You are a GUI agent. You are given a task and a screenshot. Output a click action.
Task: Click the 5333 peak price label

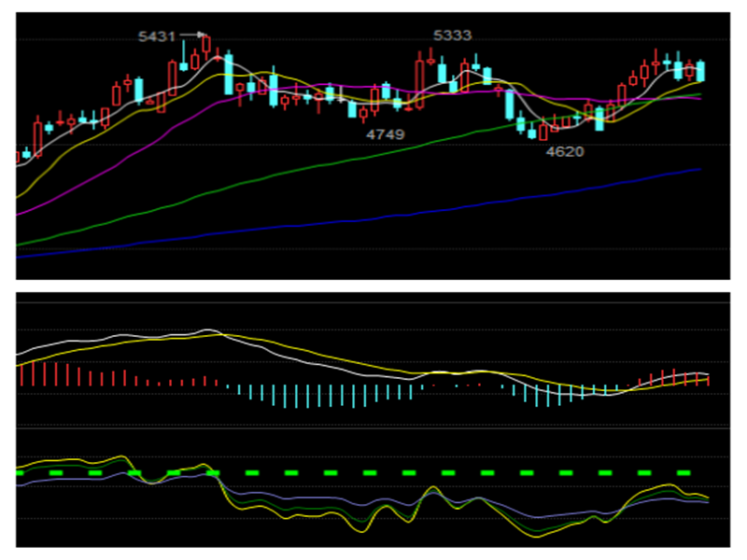[x=452, y=35]
